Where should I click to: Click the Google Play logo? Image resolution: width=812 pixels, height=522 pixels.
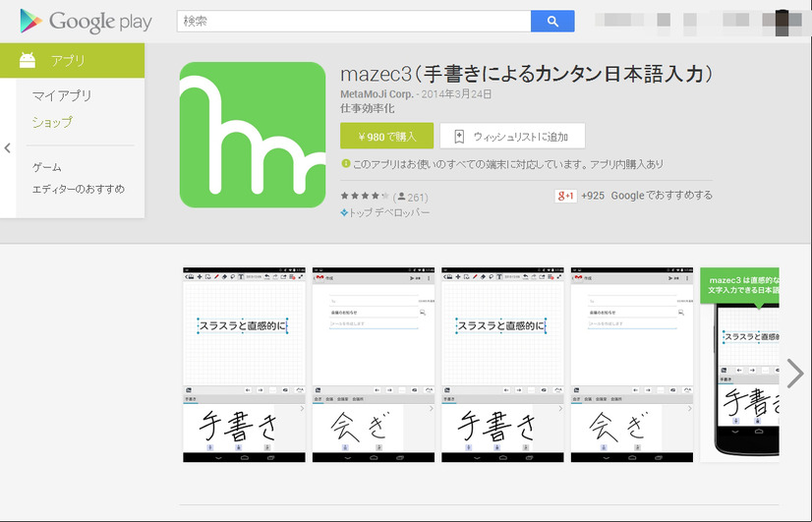coord(86,22)
